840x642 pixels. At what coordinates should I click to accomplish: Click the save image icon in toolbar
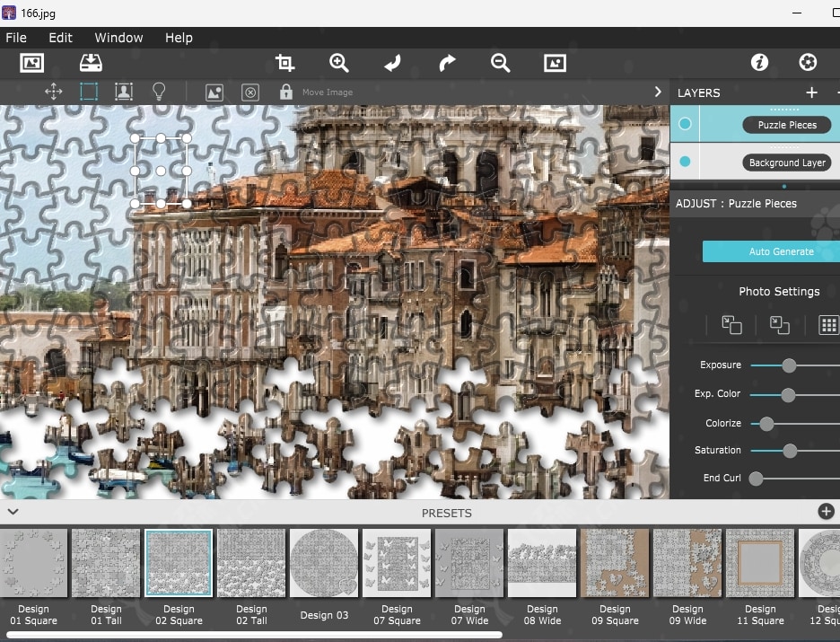click(91, 63)
